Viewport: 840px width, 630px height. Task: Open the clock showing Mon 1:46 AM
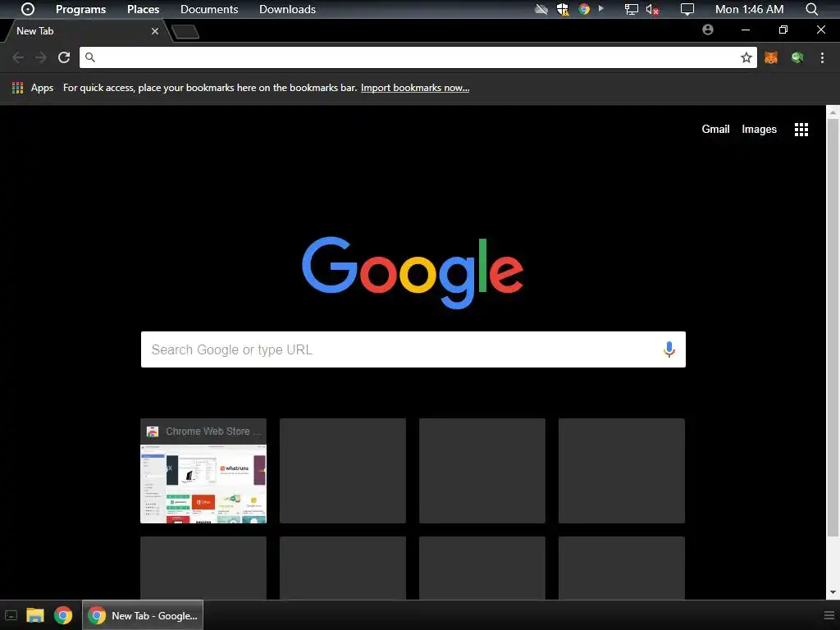[749, 9]
